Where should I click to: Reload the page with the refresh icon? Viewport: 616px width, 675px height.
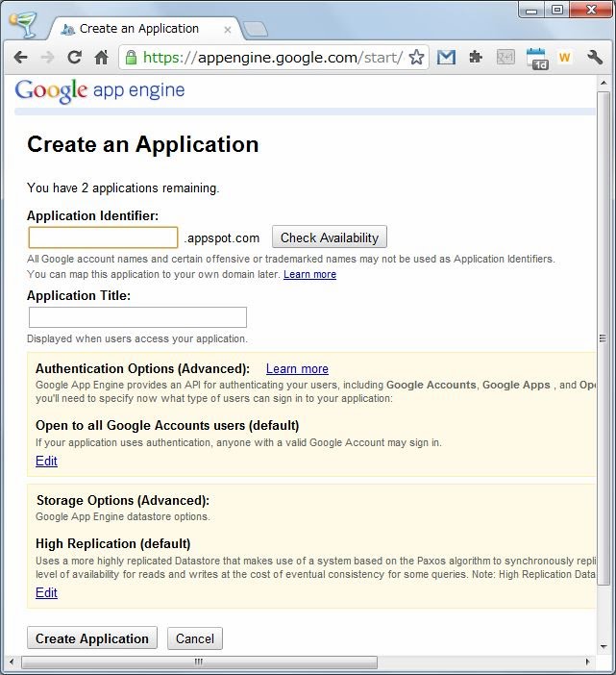pyautogui.click(x=74, y=58)
